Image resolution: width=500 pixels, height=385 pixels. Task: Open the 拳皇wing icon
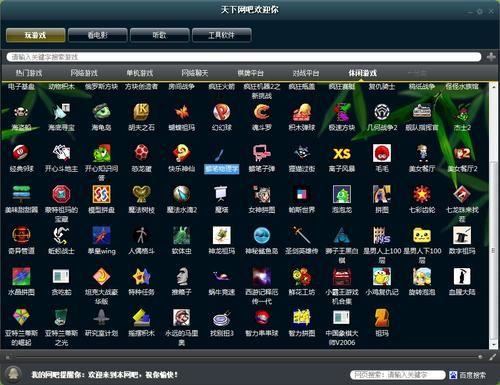point(101,235)
